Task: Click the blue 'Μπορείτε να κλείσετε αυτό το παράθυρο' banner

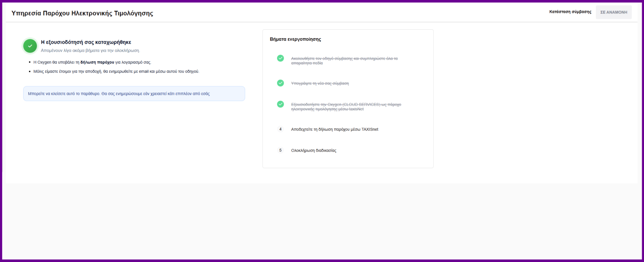Action: (134, 94)
